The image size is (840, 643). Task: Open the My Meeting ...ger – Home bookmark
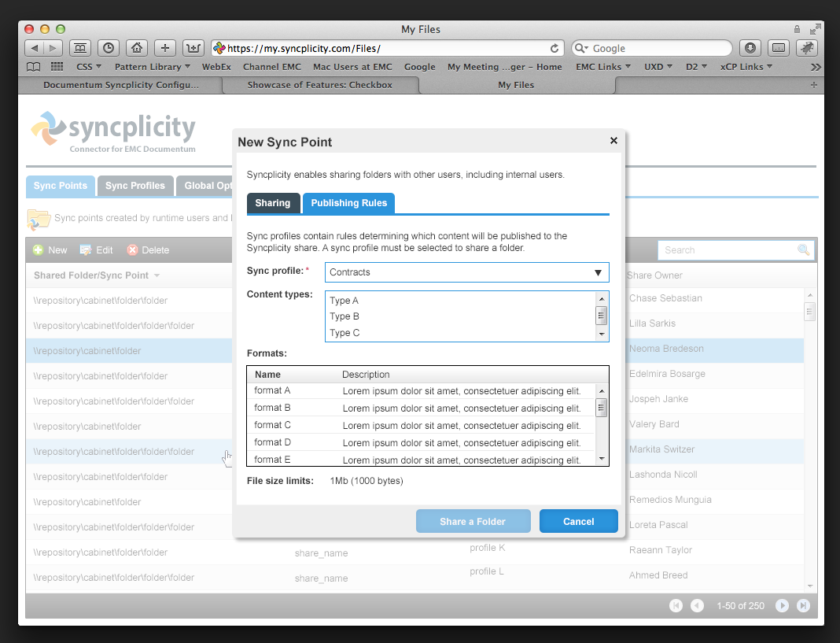pyautogui.click(x=505, y=66)
